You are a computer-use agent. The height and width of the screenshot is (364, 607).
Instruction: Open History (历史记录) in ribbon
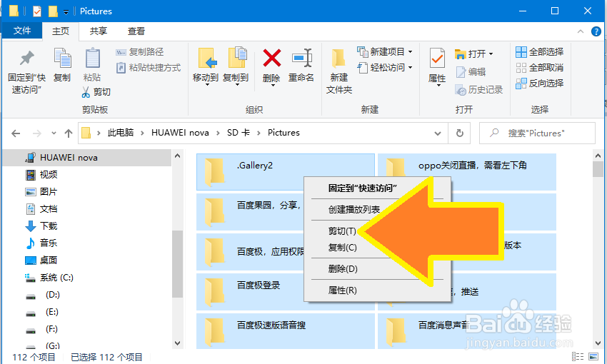click(479, 90)
